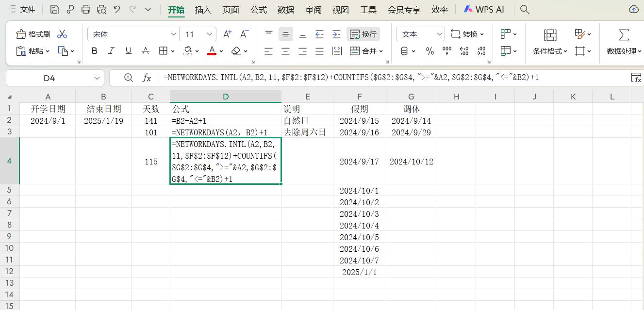Increase the font size with A+
The image size is (644, 310).
(227, 34)
